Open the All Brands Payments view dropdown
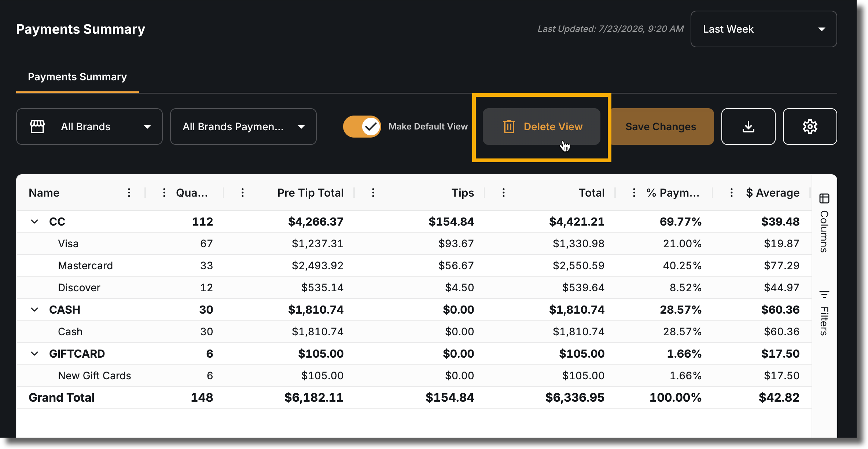 click(x=243, y=127)
